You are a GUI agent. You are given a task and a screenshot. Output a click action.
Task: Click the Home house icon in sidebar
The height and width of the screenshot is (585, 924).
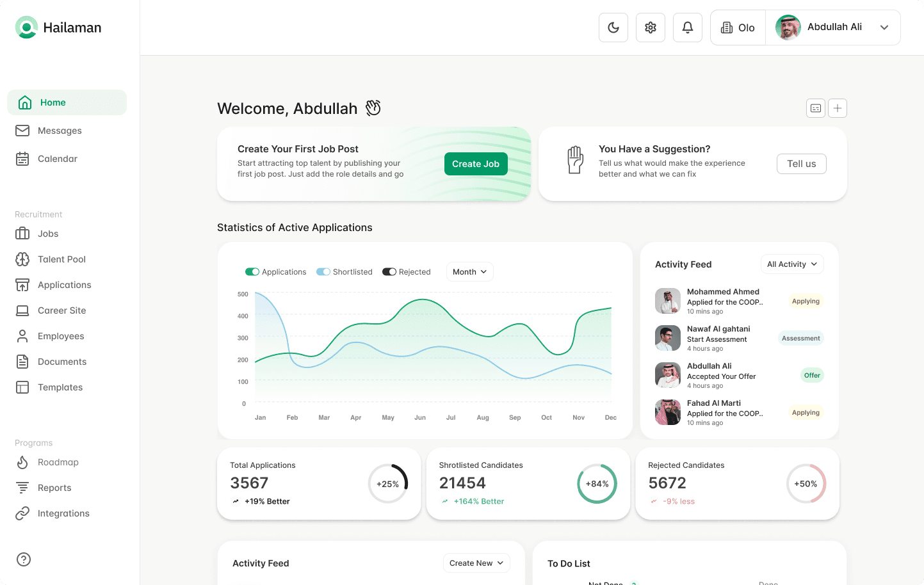pos(25,102)
